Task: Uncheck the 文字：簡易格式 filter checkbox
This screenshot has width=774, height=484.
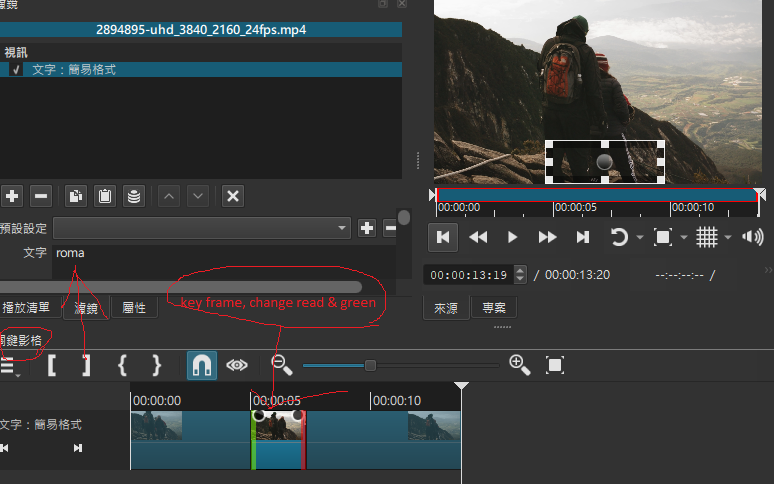Action: [16, 70]
